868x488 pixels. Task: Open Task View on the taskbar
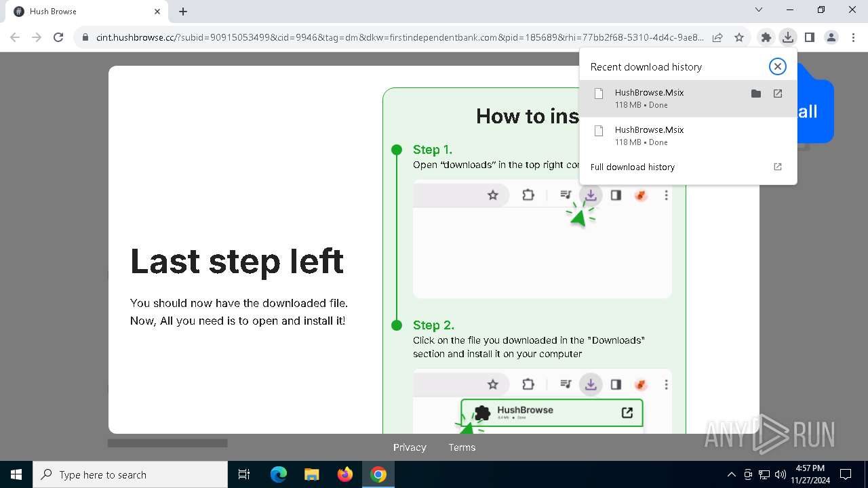245,474
